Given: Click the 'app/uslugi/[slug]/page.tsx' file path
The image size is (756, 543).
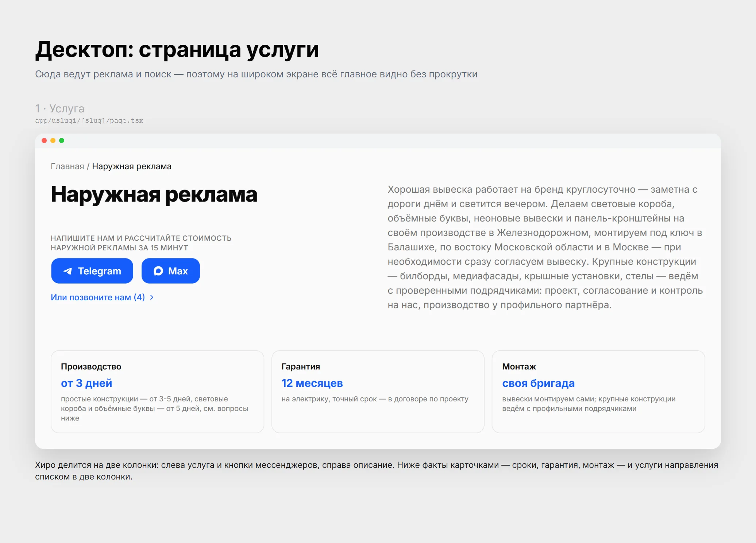Looking at the screenshot, I should click(89, 120).
